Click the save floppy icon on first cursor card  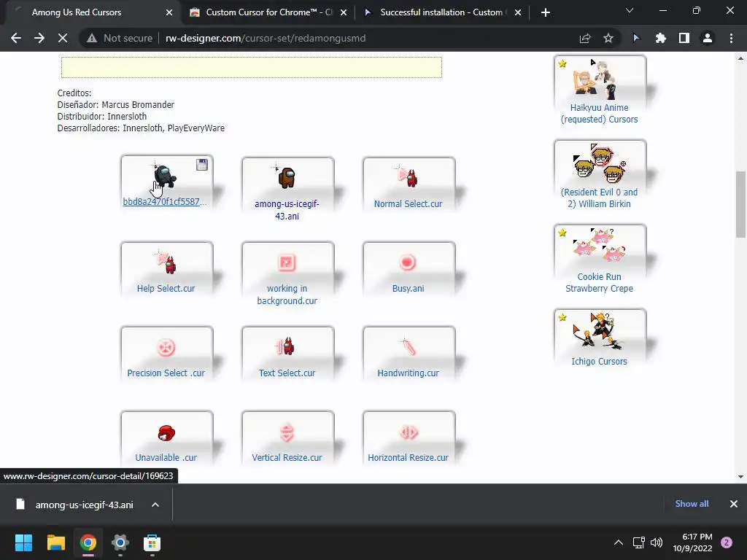[202, 165]
